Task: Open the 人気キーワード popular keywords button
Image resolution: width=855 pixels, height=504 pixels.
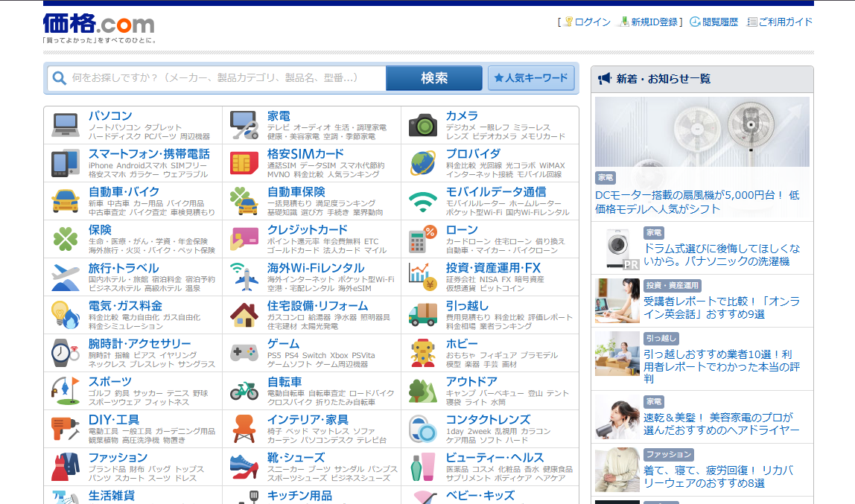Action: coord(531,78)
